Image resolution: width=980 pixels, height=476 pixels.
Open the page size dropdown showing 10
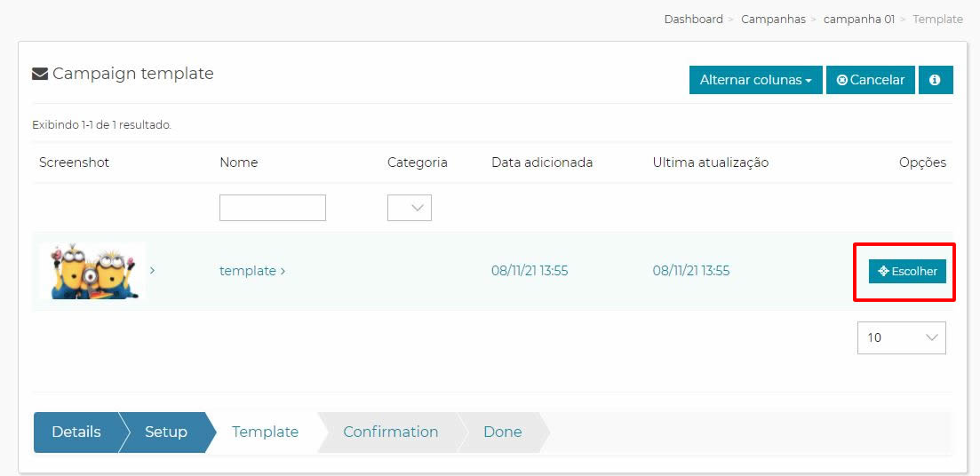click(x=901, y=338)
